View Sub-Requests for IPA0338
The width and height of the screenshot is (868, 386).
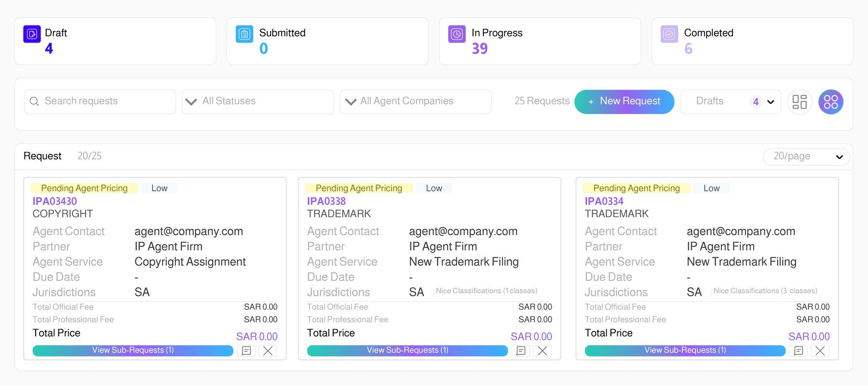pyautogui.click(x=407, y=351)
